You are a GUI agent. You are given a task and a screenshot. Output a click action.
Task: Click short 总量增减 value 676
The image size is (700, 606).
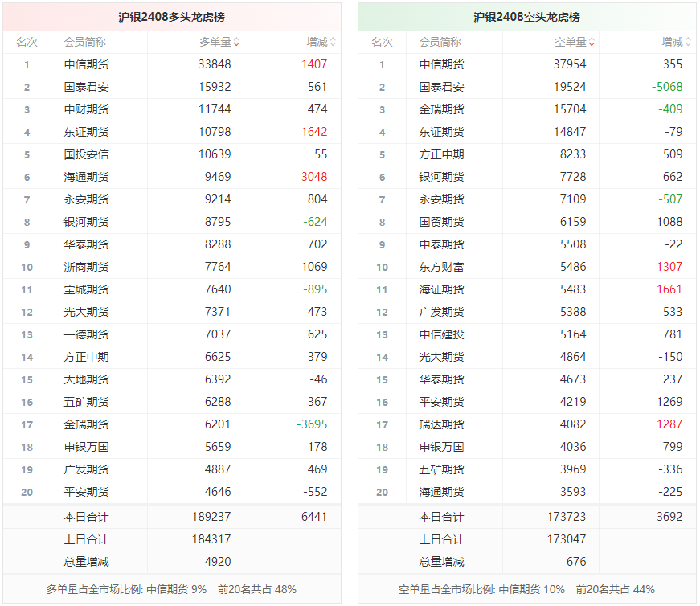pos(576,562)
